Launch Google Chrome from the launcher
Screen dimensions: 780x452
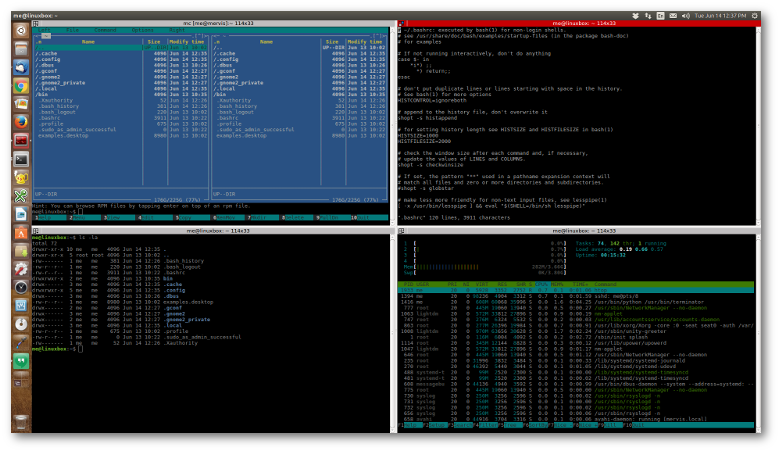point(21,86)
